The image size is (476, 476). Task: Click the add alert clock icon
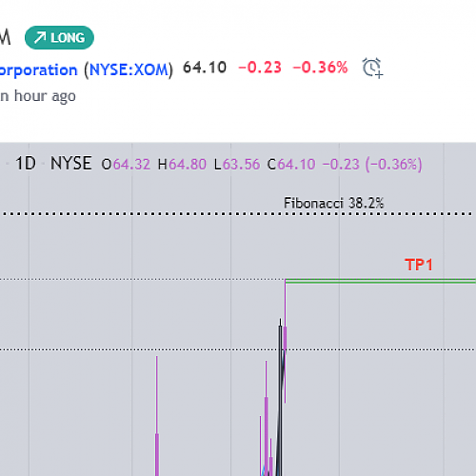(x=372, y=68)
